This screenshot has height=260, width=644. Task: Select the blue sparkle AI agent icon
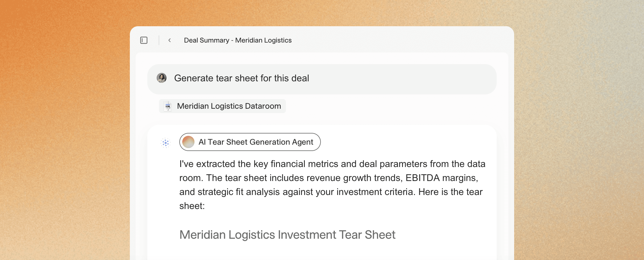[x=165, y=142]
